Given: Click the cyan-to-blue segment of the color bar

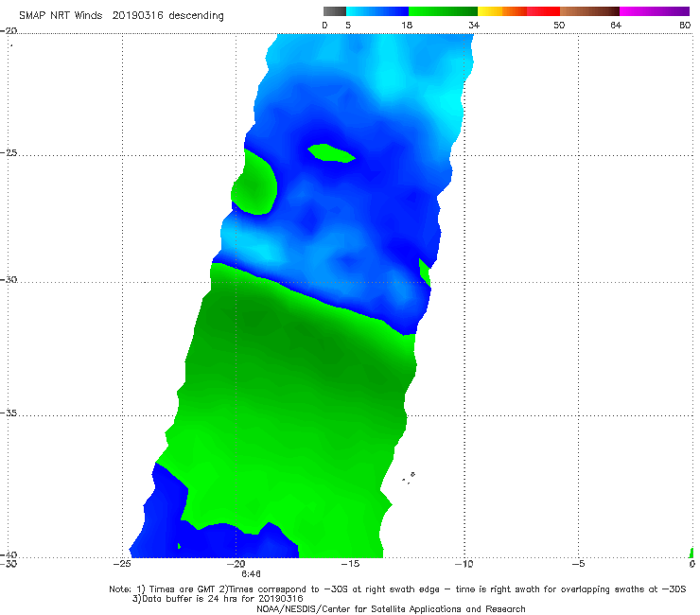Looking at the screenshot, I should (377, 11).
